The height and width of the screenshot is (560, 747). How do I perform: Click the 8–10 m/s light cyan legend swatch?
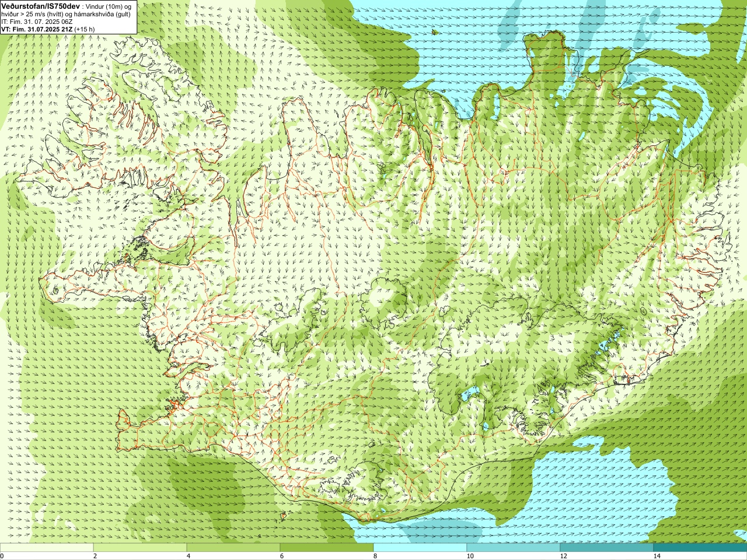tap(420, 548)
